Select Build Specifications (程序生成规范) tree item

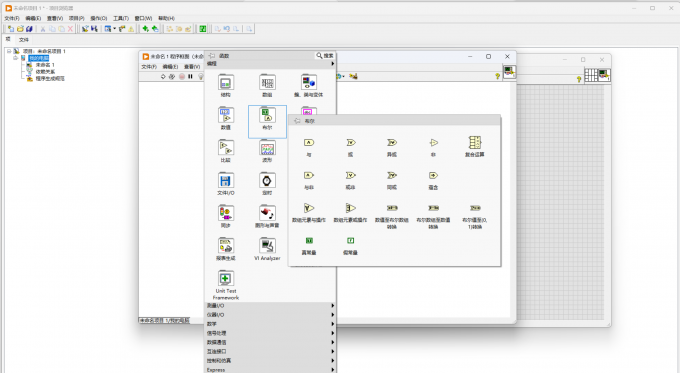click(50, 79)
